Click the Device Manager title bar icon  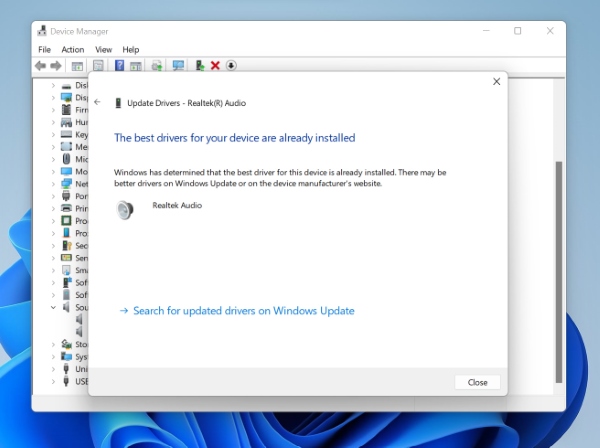click(42, 31)
